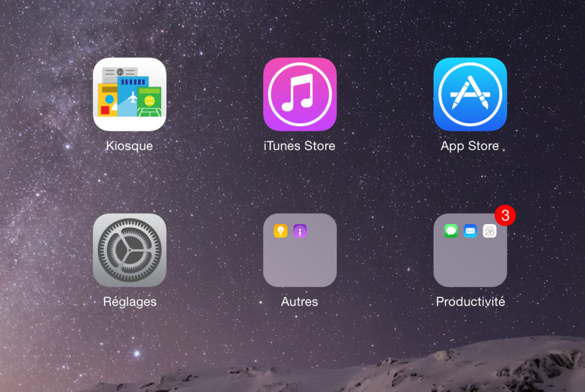
Task: Click the "Productivité" folder label
Action: point(471,301)
